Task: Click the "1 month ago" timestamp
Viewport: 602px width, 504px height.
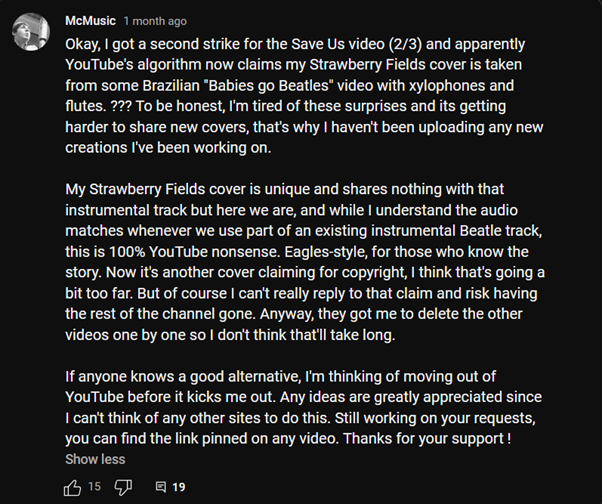Action: click(x=155, y=21)
